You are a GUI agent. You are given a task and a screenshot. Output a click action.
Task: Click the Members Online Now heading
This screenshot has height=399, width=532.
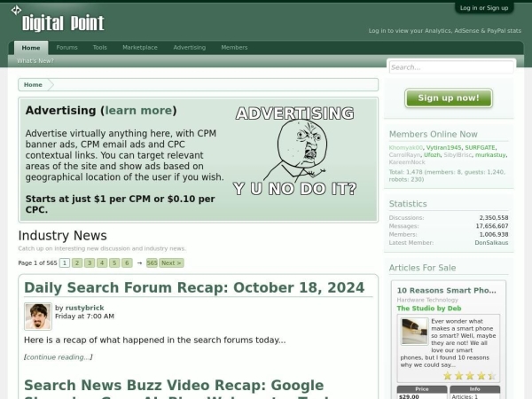433,135
